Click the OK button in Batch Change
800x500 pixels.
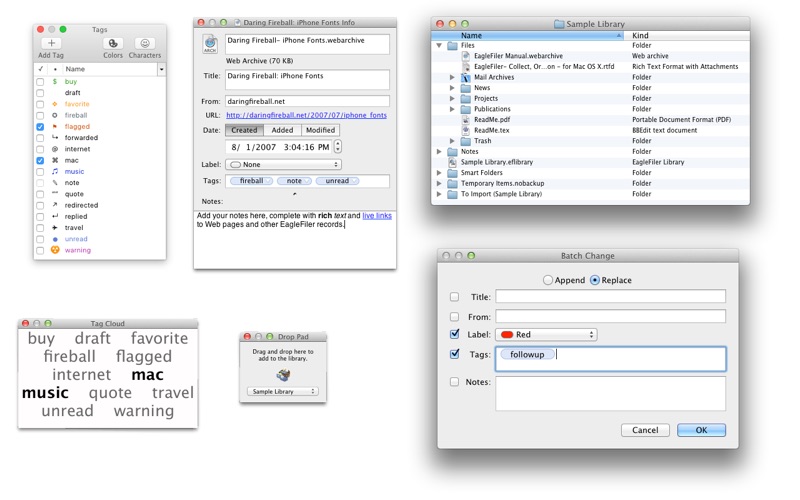pyautogui.click(x=701, y=430)
